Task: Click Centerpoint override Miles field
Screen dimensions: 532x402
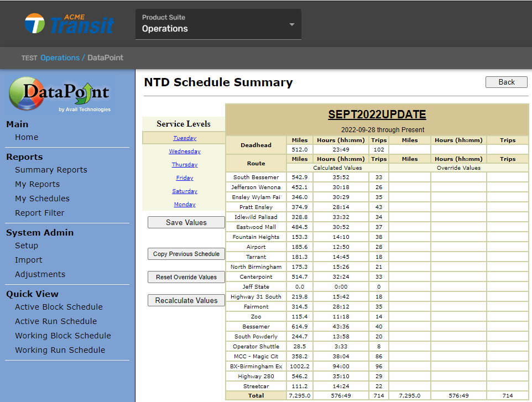Action: pyautogui.click(x=410, y=277)
